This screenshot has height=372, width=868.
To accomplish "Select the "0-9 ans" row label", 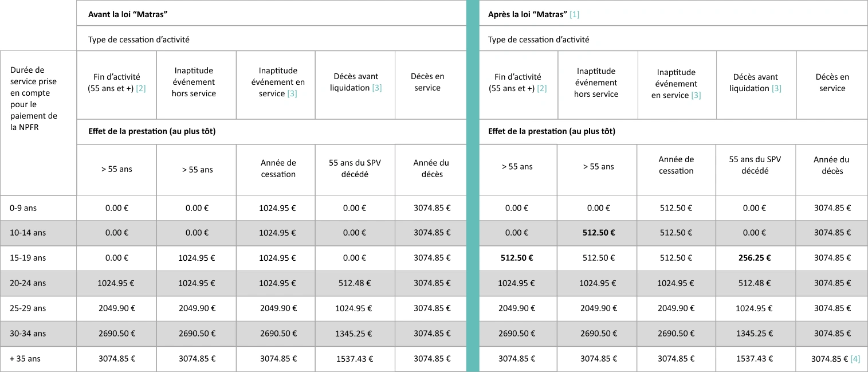I will point(23,208).
